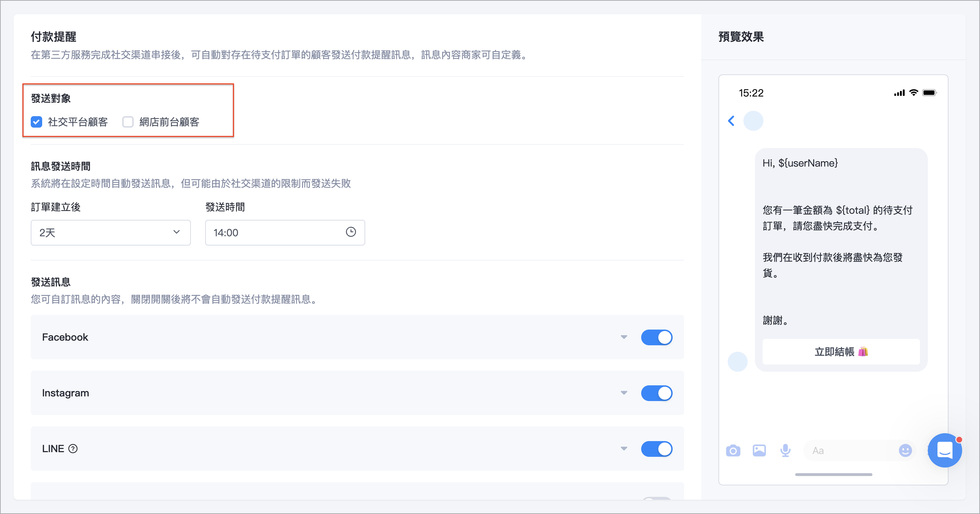
Task: Check the 網店前台顧客 checkbox
Action: (128, 122)
